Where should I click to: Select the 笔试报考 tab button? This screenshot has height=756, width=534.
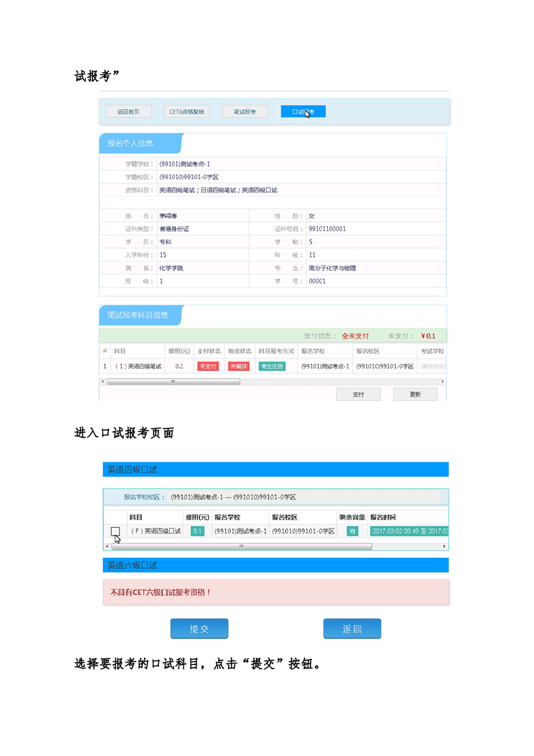(244, 112)
